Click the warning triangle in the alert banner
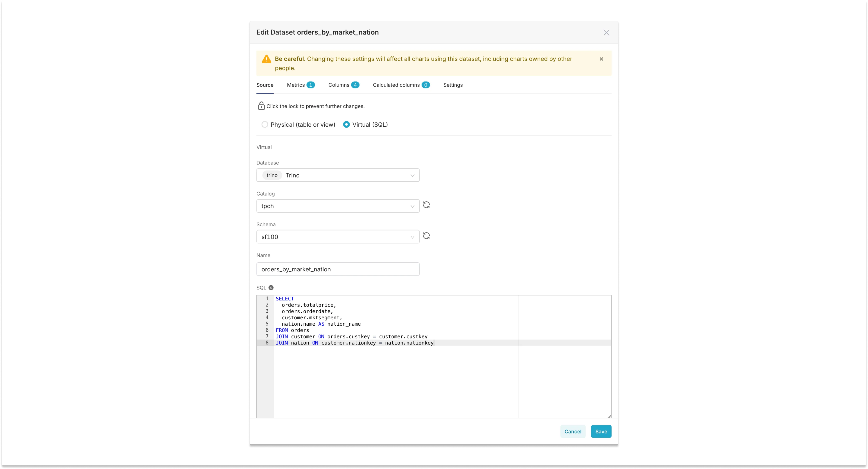The image size is (868, 469). coord(266,59)
